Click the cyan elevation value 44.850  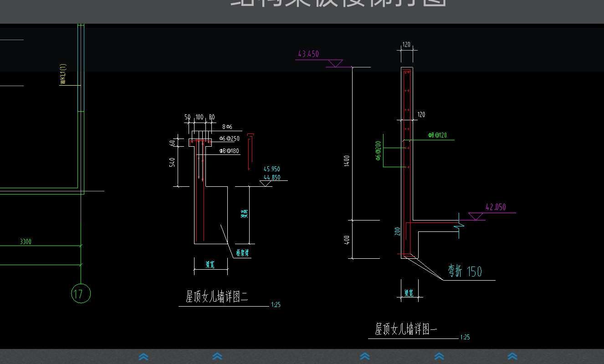(272, 178)
